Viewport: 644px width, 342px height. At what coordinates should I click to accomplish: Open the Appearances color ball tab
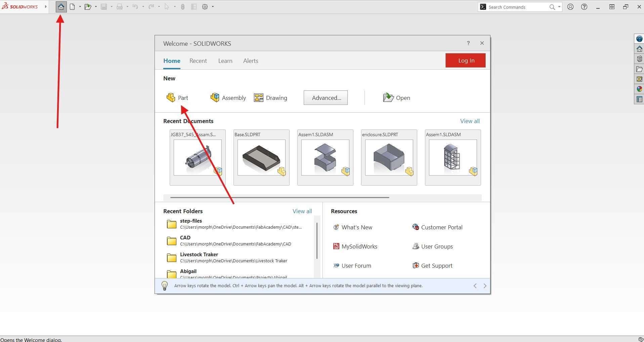(x=639, y=89)
